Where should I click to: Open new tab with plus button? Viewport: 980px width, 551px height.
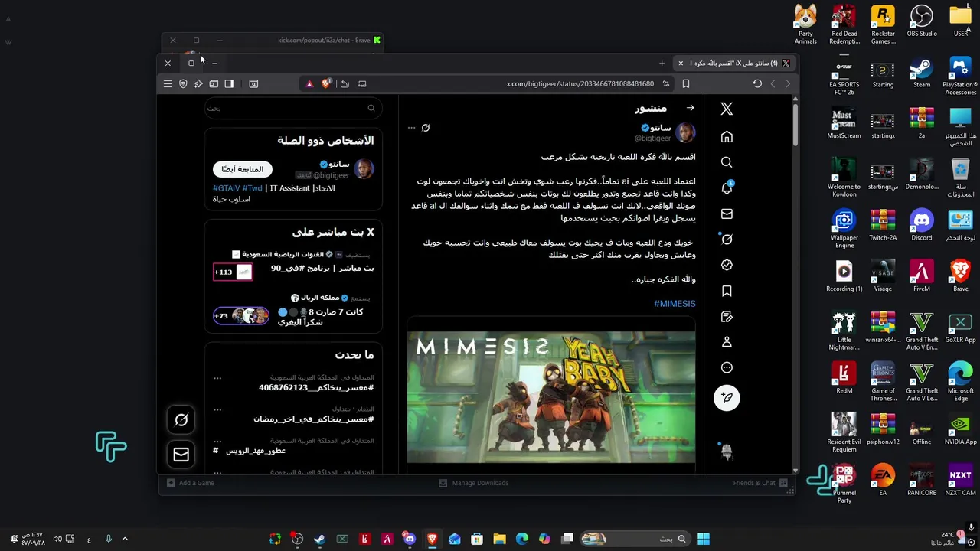click(661, 63)
